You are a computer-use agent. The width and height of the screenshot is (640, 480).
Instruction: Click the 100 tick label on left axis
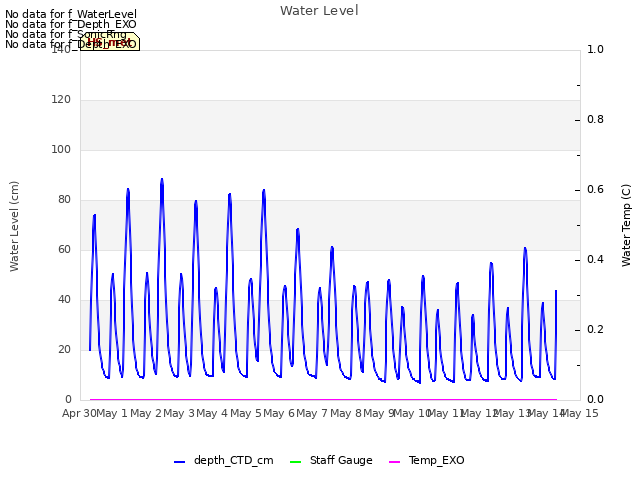tap(61, 149)
